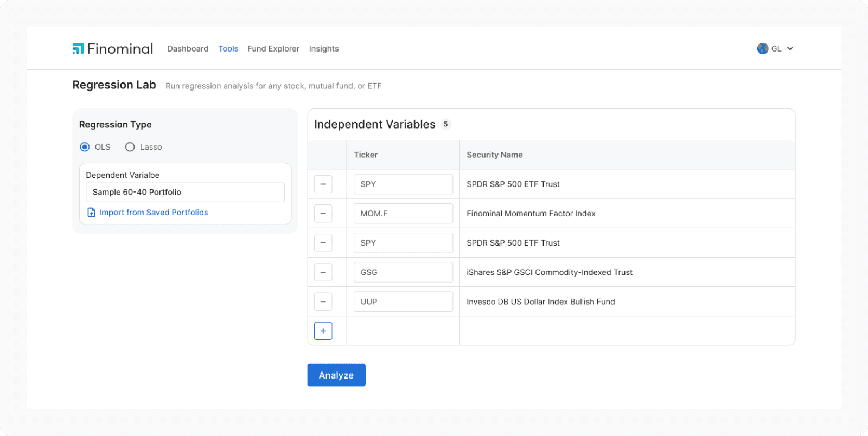Image resolution: width=868 pixels, height=436 pixels.
Task: Click the Independent Variables heading
Action: pos(375,124)
